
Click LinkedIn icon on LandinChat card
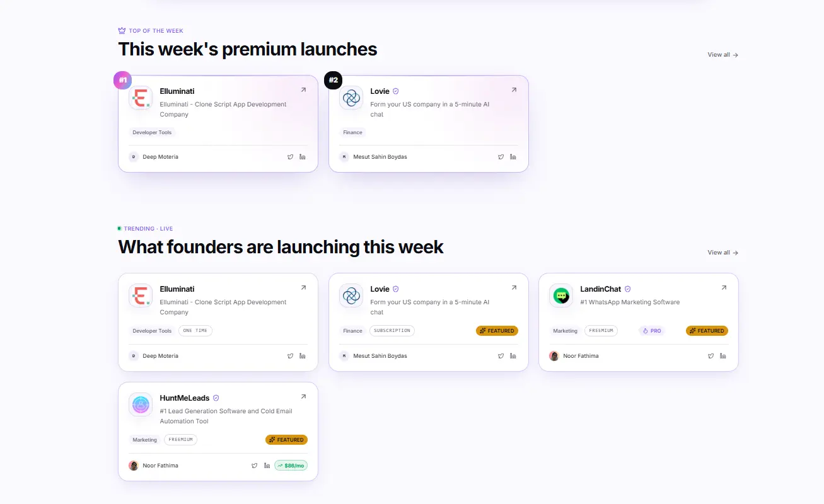pos(723,356)
